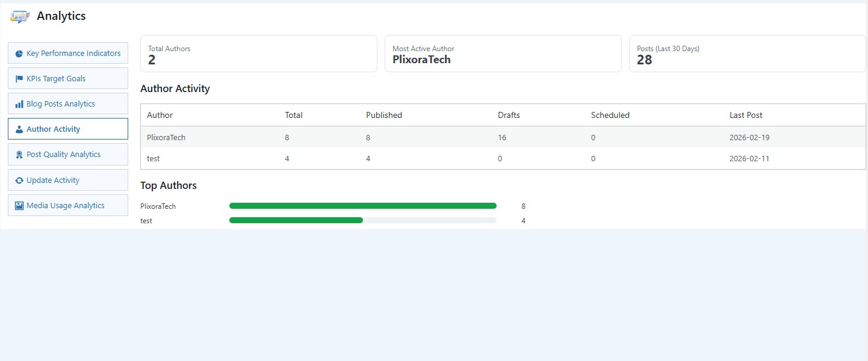Screen dimensions: 868x361
Task: Select the Author Activity sidebar tab
Action: [68, 129]
